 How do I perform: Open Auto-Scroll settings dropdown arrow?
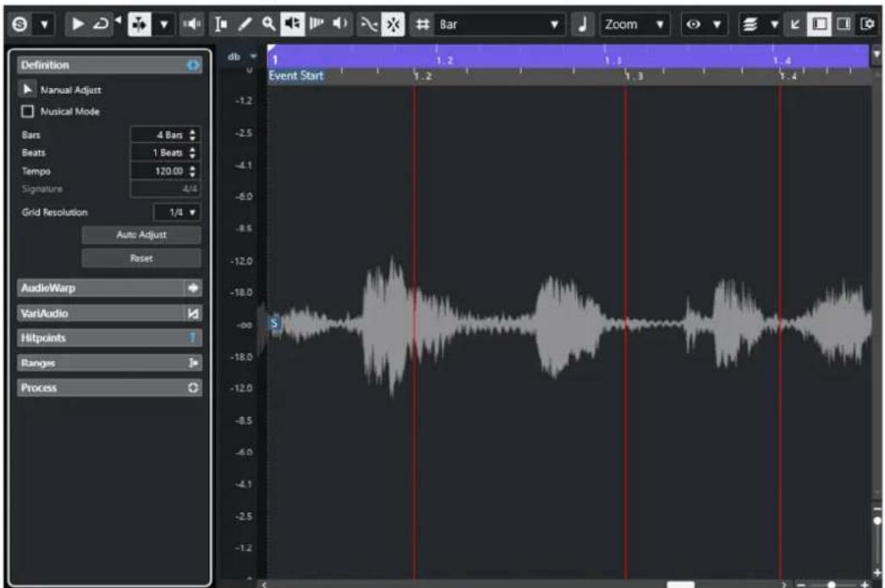coord(163,25)
